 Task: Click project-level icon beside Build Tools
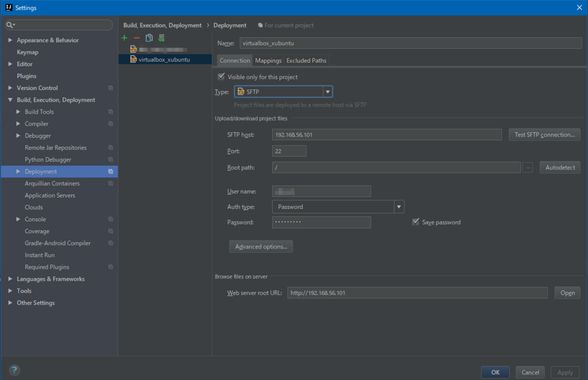click(111, 112)
